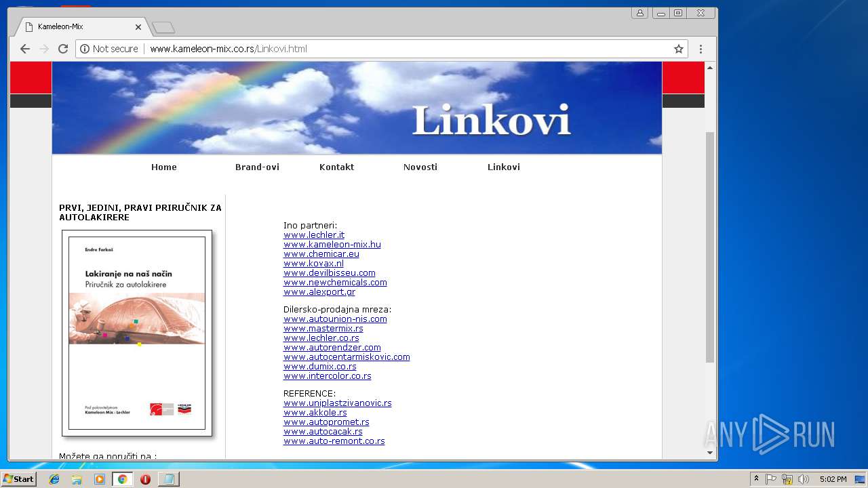Screen dimensions: 868x488
Task: Open the www.lechler.co.rs link
Action: (x=321, y=338)
